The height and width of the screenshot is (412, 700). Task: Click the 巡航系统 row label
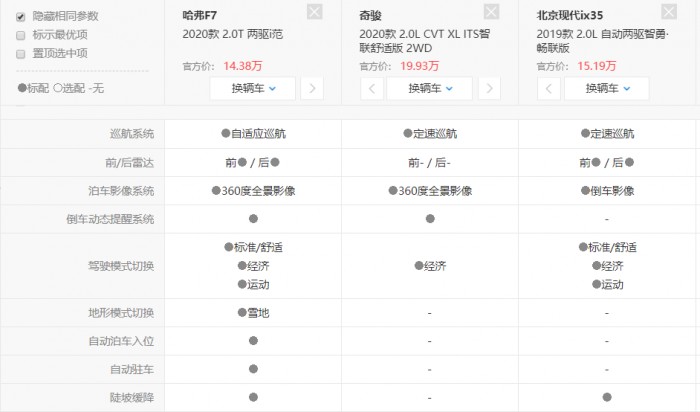pos(132,134)
